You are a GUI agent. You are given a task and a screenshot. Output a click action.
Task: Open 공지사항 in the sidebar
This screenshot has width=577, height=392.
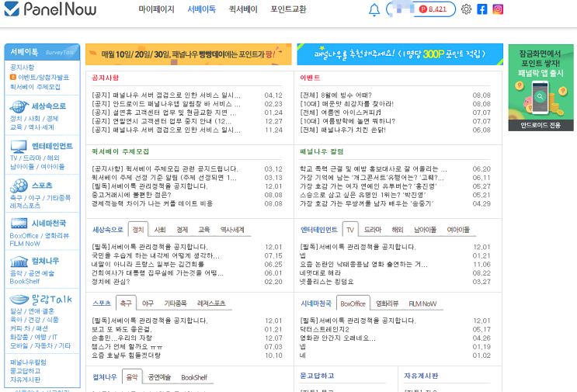coord(22,68)
